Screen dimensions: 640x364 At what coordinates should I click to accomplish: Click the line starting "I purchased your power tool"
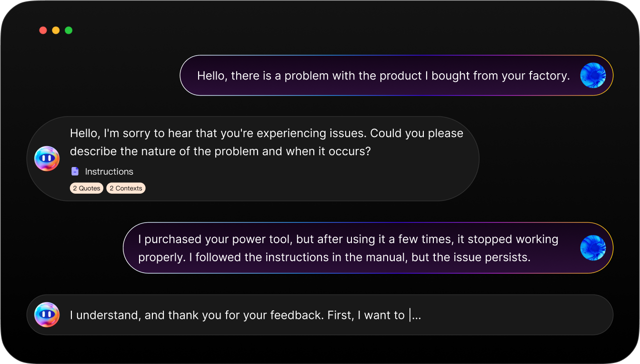(348, 239)
